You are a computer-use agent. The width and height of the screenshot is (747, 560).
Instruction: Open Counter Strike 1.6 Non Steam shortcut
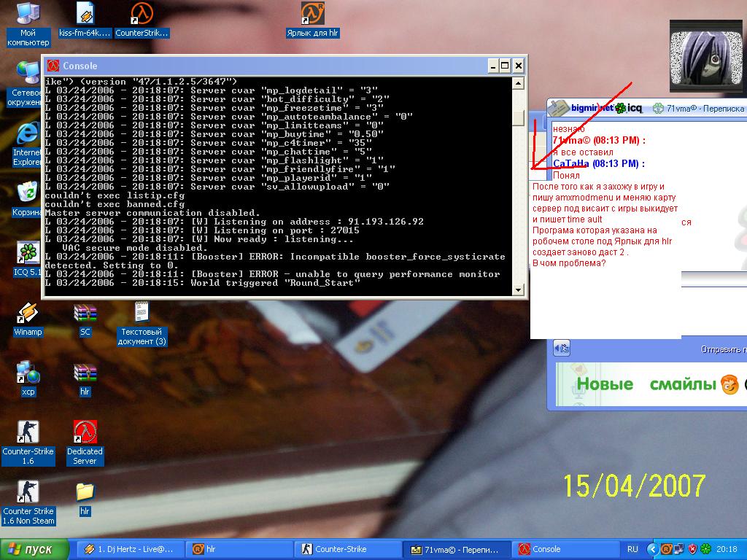pyautogui.click(x=28, y=502)
